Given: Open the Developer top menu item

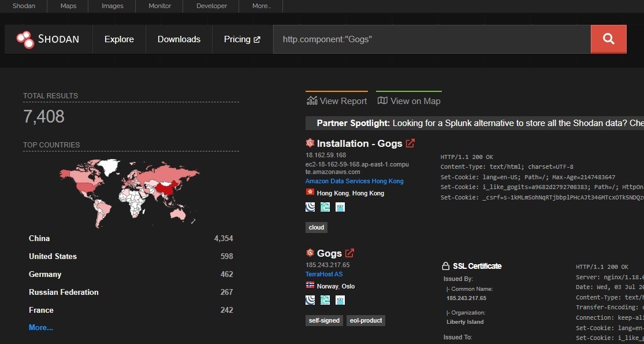Looking at the screenshot, I should tap(211, 6).
